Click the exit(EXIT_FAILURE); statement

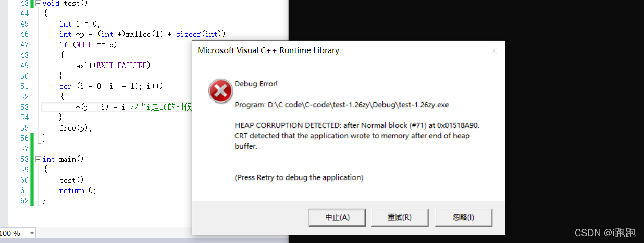click(115, 66)
